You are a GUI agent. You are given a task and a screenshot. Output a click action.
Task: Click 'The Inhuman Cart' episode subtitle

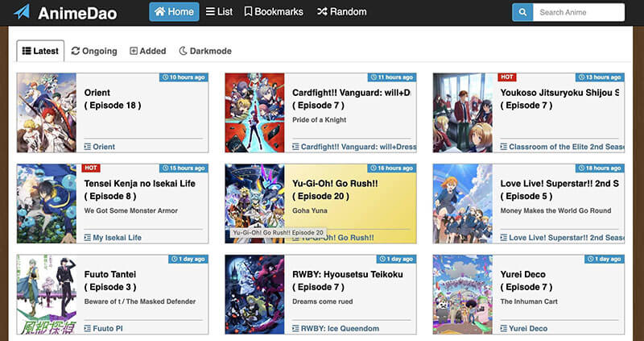pos(529,301)
